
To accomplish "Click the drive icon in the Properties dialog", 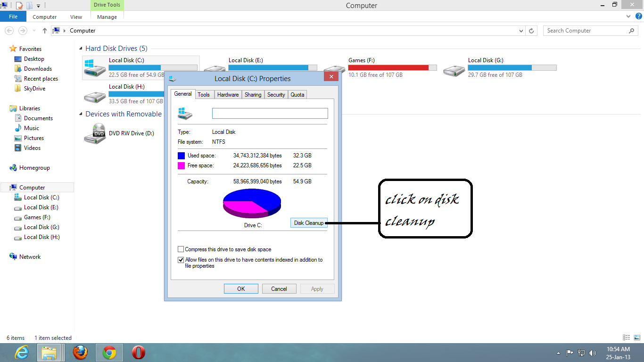I will tap(185, 113).
